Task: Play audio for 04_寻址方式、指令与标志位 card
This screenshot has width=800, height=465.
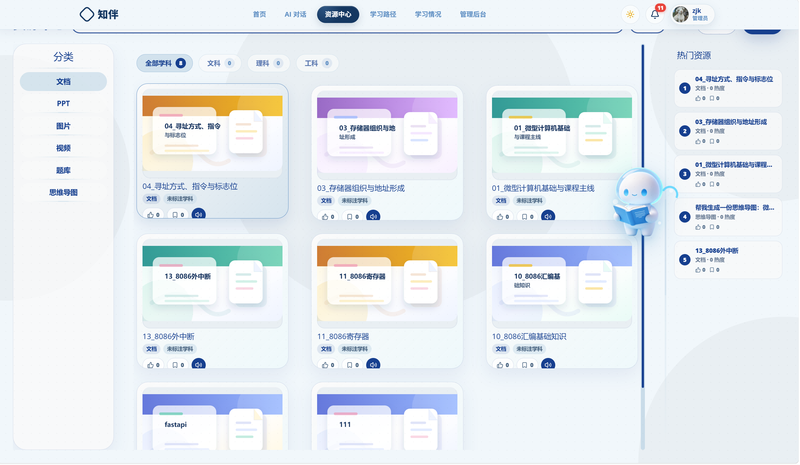Action: coord(198,214)
